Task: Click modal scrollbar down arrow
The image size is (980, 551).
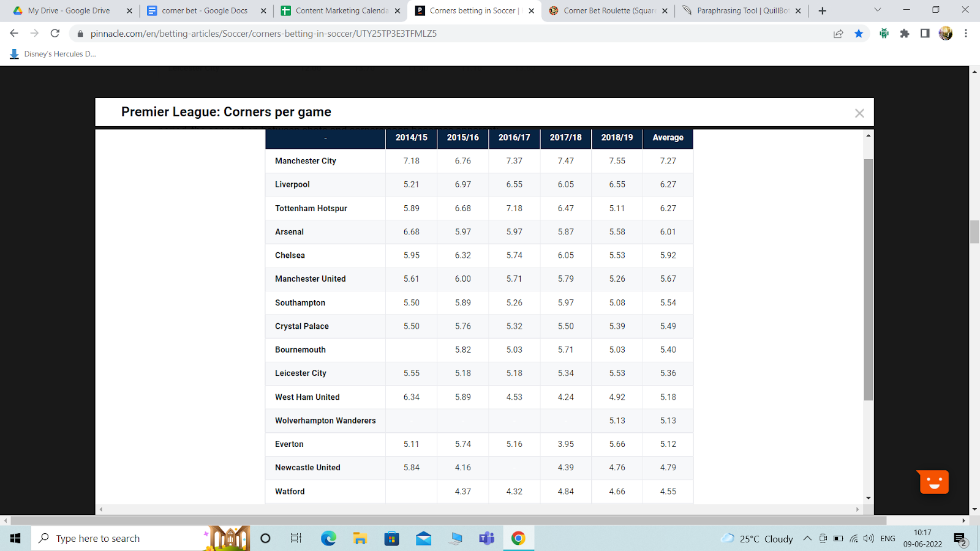Action: click(868, 498)
